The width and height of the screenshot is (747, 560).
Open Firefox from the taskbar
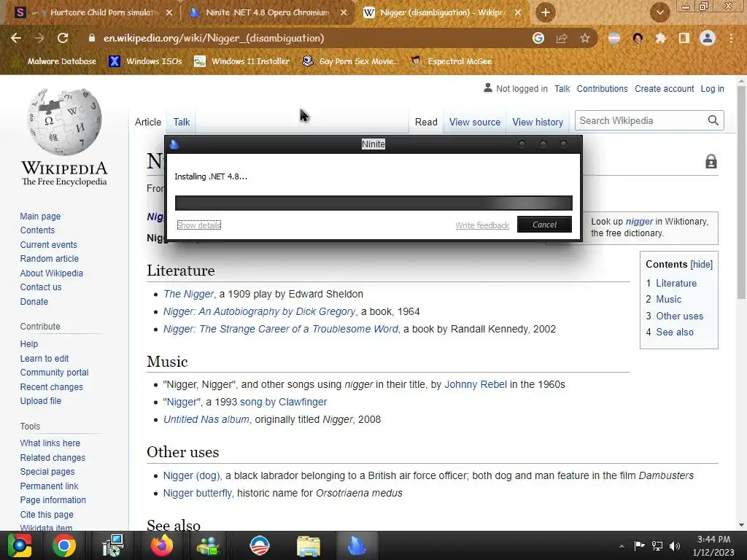coord(162,545)
